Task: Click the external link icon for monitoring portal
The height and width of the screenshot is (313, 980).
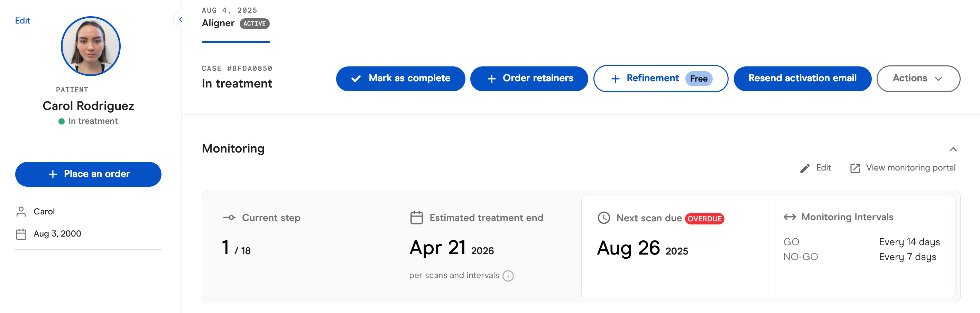Action: coord(855,168)
